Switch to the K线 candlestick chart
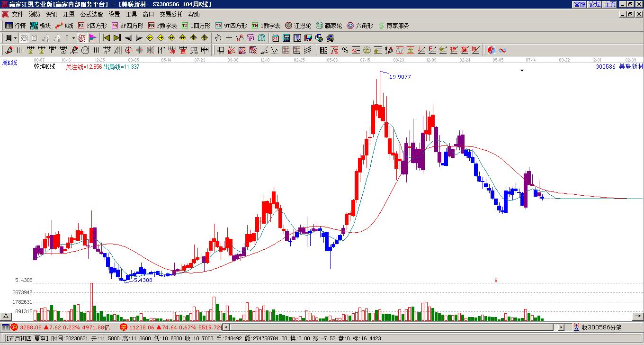 pos(64,26)
